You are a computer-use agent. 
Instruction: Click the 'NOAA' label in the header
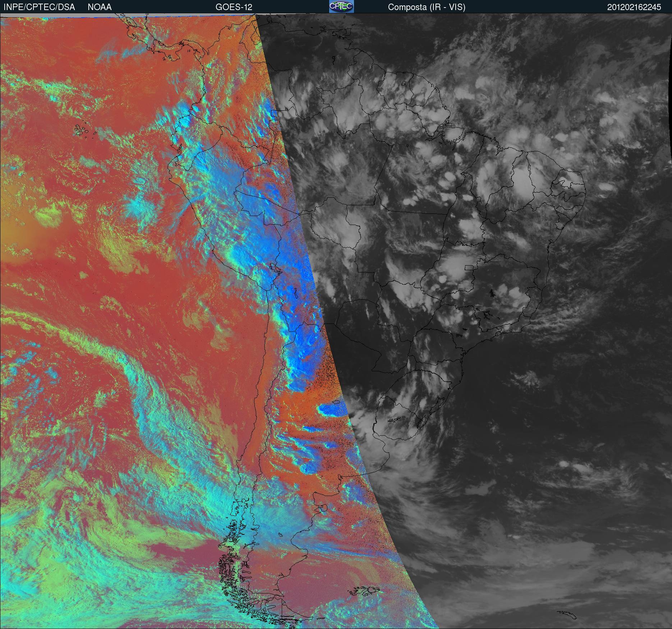(100, 7)
